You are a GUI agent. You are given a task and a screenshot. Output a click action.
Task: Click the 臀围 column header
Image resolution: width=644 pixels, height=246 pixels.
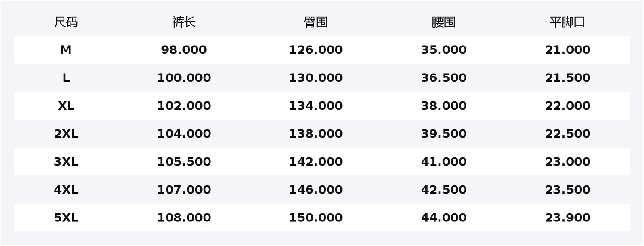316,22
